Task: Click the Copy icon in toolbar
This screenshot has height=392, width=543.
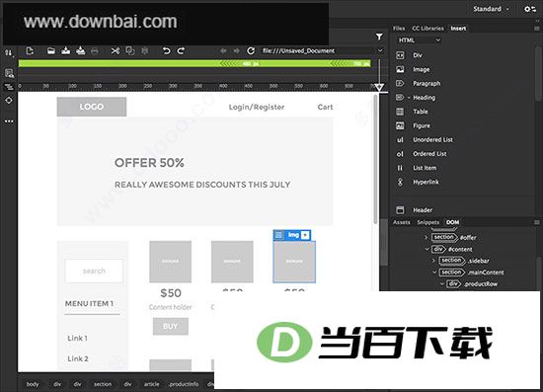Action: [130, 51]
